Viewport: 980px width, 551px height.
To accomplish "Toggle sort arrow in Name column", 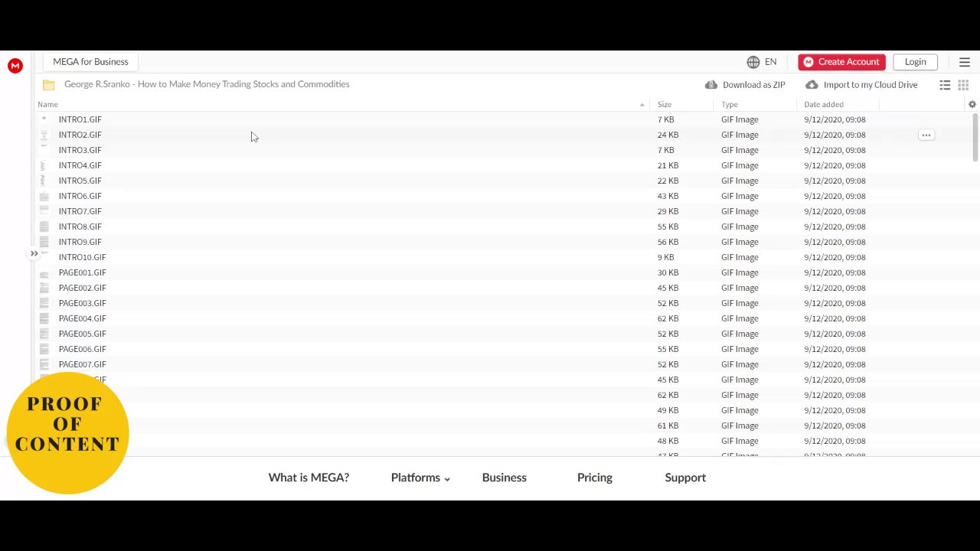I will tap(642, 105).
